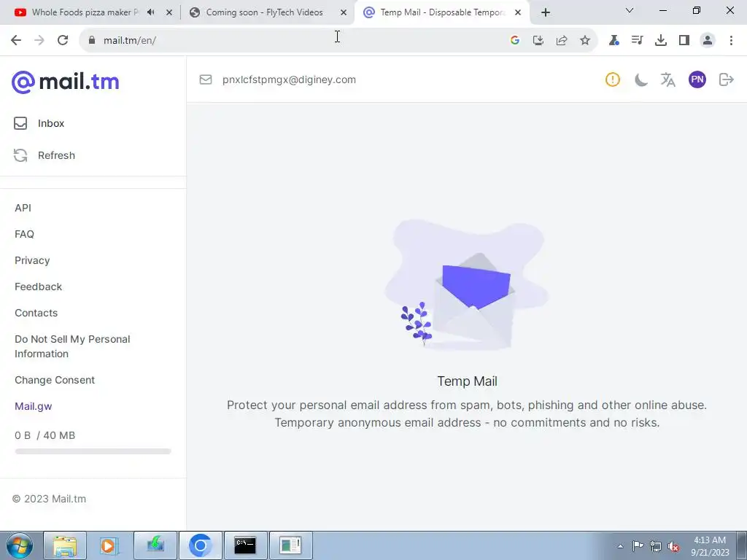This screenshot has width=747, height=560.
Task: Click the storage usage progress bar
Action: pyautogui.click(x=93, y=451)
